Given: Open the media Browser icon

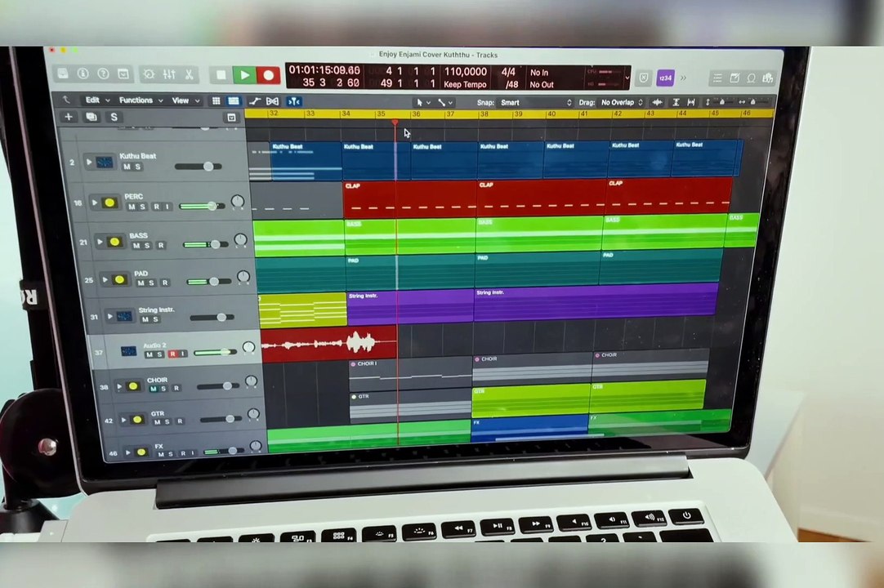Looking at the screenshot, I should [767, 78].
